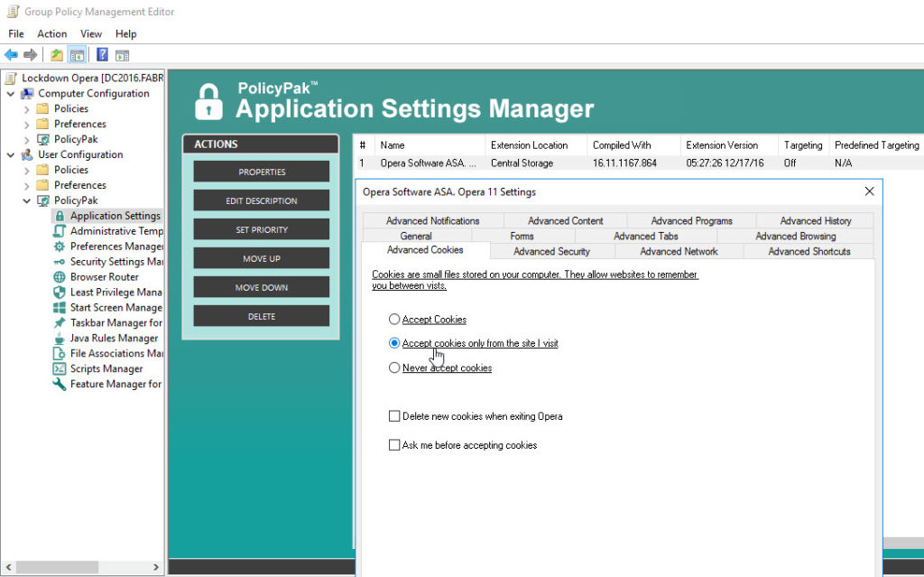Toggle the Show/Hide Action Pane toolbar icon
Image resolution: width=924 pixels, height=577 pixels.
(x=122, y=55)
